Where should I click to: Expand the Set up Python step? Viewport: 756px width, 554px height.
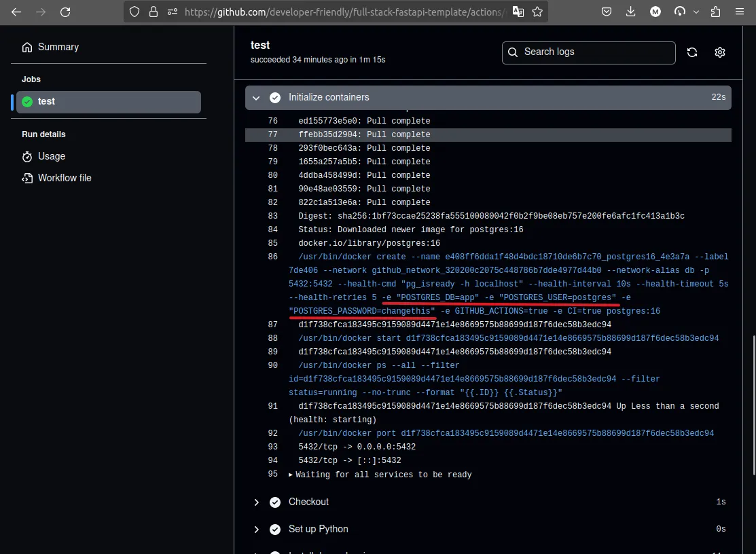256,530
